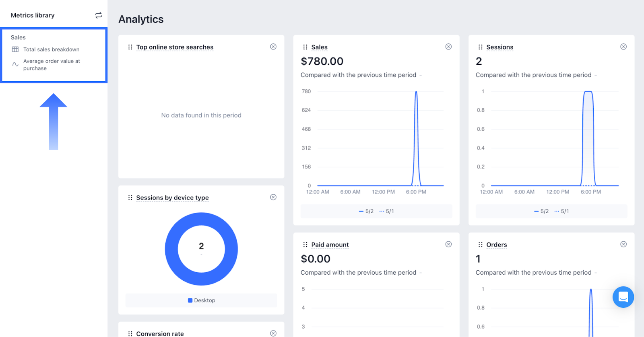Toggle Desktop legend in device type chart
Image resolution: width=644 pixels, height=337 pixels.
coord(202,300)
